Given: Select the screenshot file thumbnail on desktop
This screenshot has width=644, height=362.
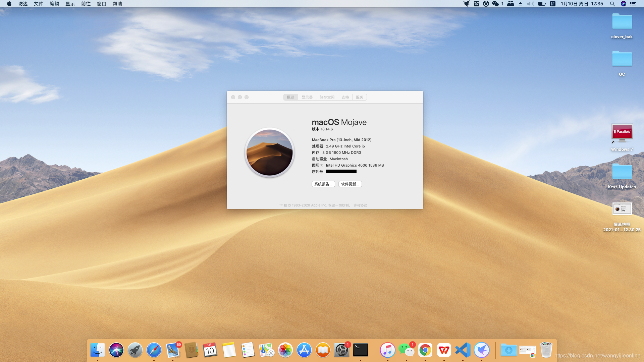Looking at the screenshot, I should 622,209.
